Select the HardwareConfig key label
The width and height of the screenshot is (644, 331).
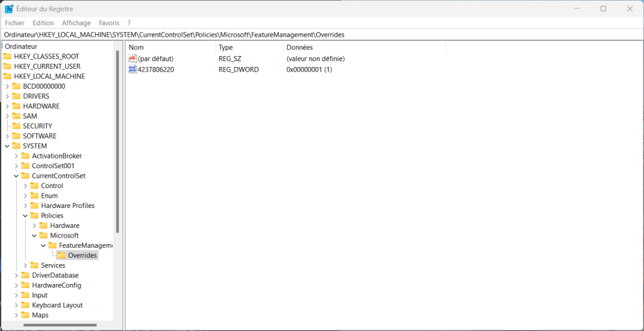pos(57,285)
